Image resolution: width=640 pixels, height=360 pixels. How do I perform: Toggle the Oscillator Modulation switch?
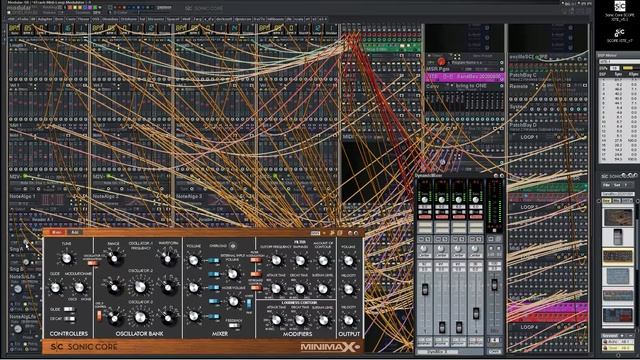(x=93, y=263)
